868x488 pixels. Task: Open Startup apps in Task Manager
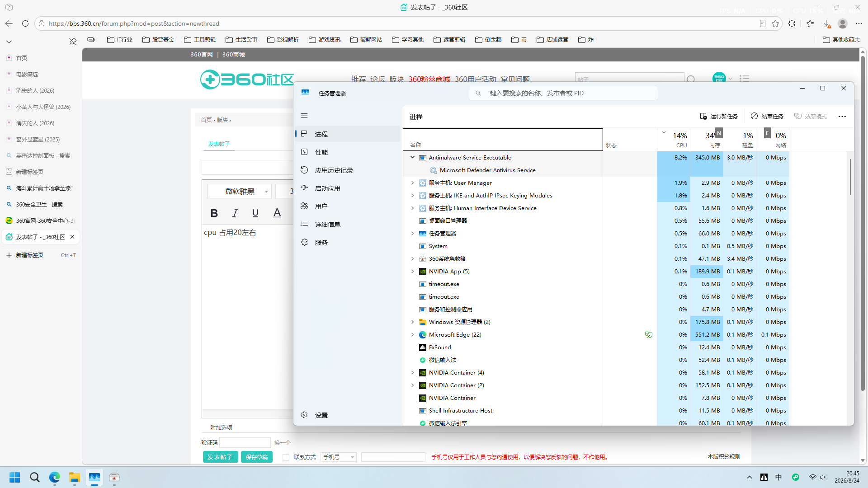tap(348, 188)
